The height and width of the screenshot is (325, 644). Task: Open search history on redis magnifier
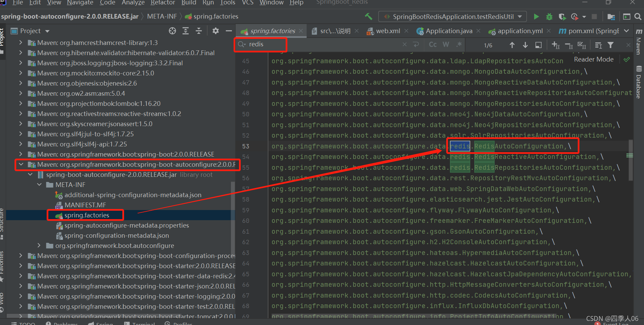pyautogui.click(x=242, y=44)
